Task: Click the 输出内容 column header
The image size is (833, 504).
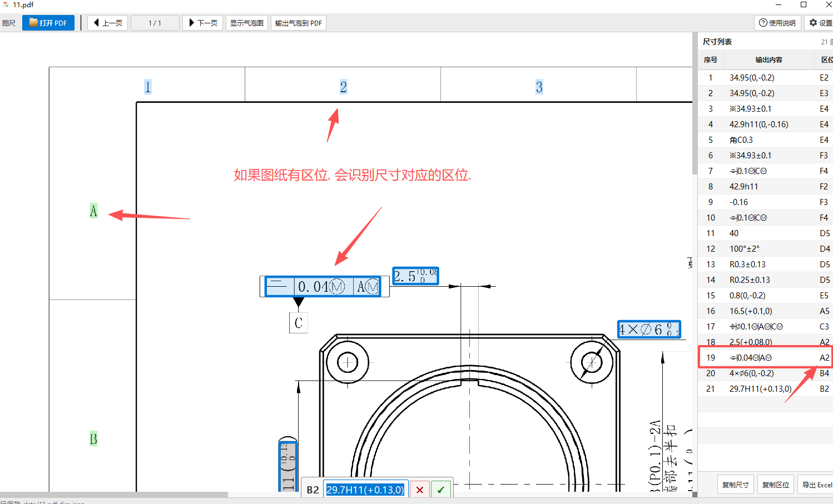Action: pyautogui.click(x=768, y=59)
